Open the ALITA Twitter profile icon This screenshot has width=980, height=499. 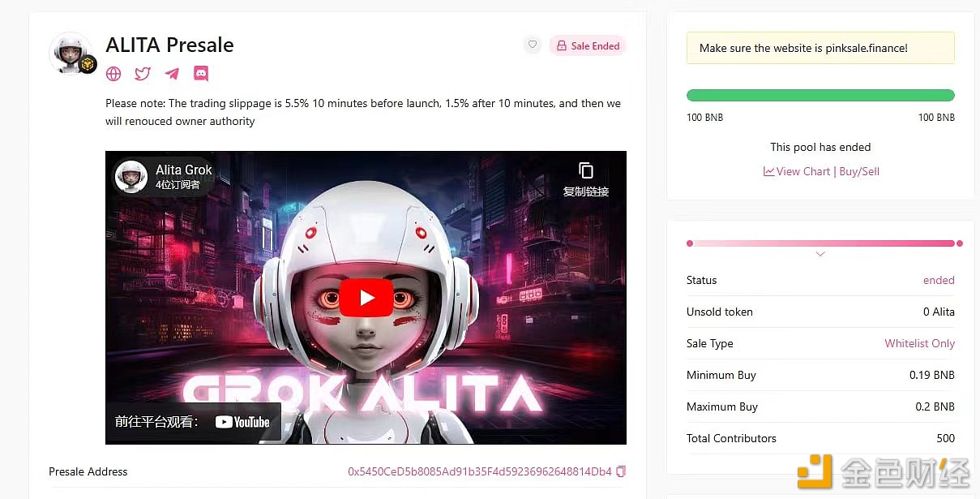tap(143, 74)
